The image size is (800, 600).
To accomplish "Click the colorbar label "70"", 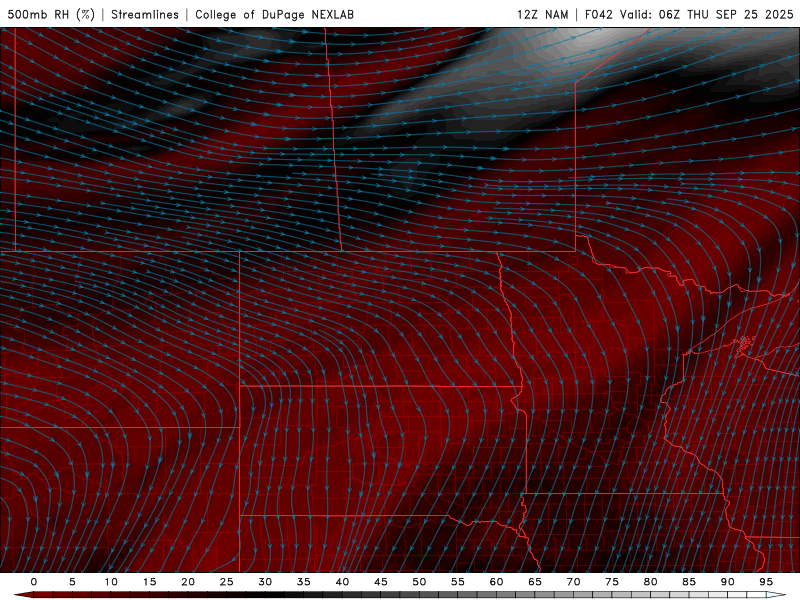I will point(573,582).
